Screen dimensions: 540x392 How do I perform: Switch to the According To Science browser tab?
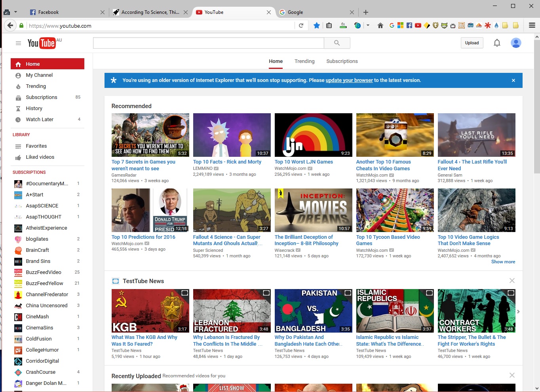(x=150, y=12)
